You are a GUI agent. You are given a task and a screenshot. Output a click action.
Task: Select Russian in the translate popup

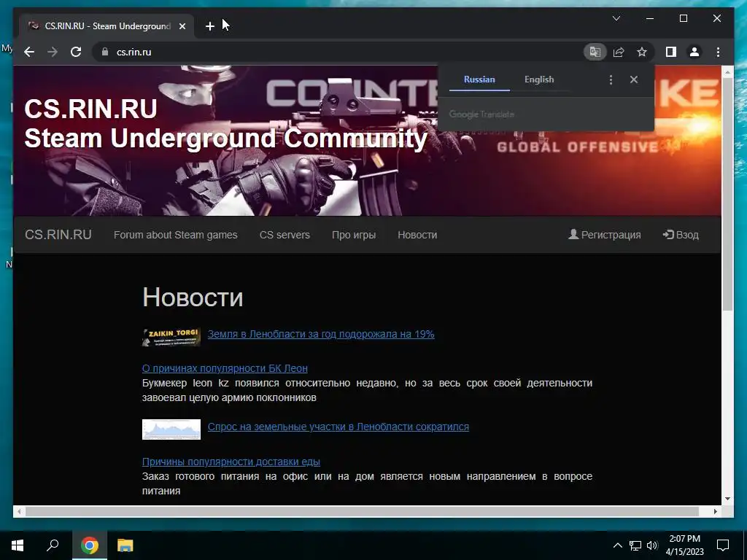point(479,79)
